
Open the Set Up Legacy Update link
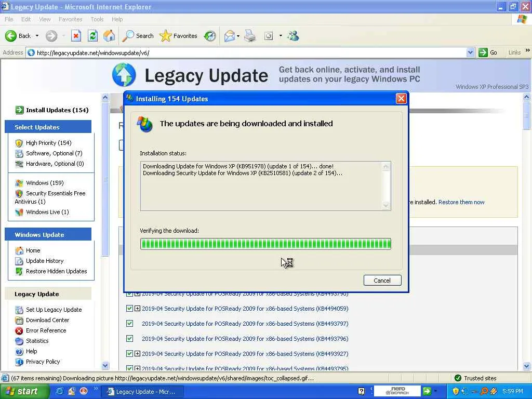coord(54,310)
